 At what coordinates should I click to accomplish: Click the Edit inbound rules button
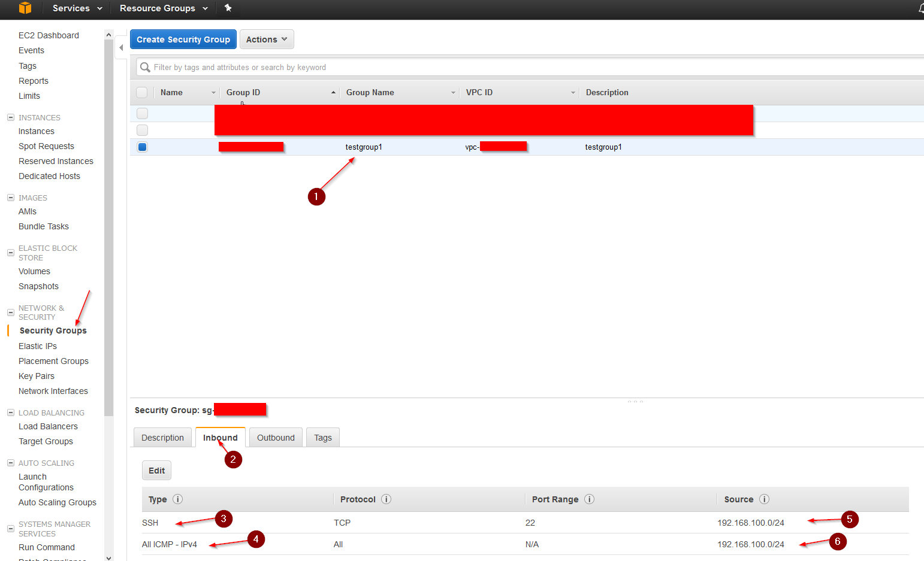click(157, 471)
